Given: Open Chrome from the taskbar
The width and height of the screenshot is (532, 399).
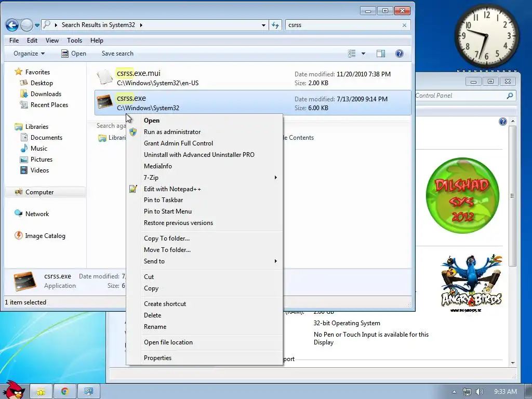Looking at the screenshot, I should (x=64, y=392).
